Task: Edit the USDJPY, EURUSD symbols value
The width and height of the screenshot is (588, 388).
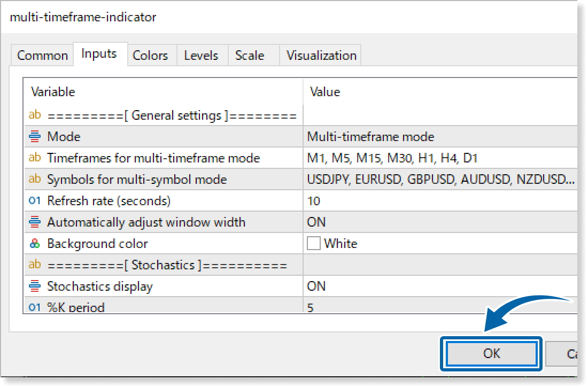Action: [x=440, y=179]
